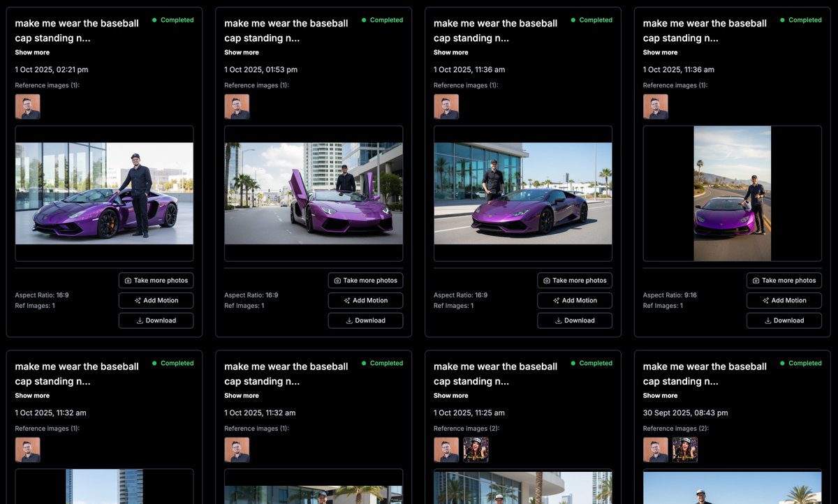Click the date text '1 Oct 2025, 11:25 am'

click(469, 413)
